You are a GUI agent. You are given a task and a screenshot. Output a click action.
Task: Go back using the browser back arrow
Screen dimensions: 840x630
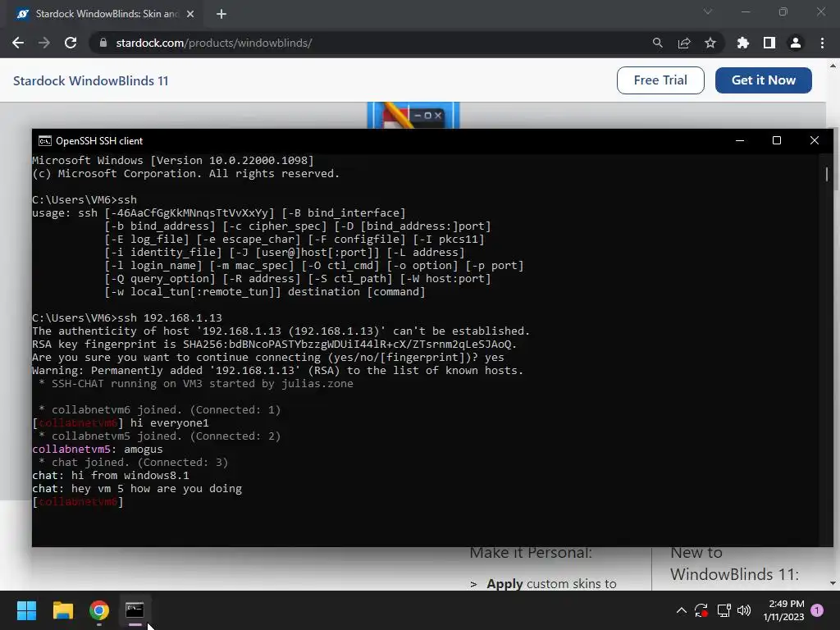[x=18, y=43]
